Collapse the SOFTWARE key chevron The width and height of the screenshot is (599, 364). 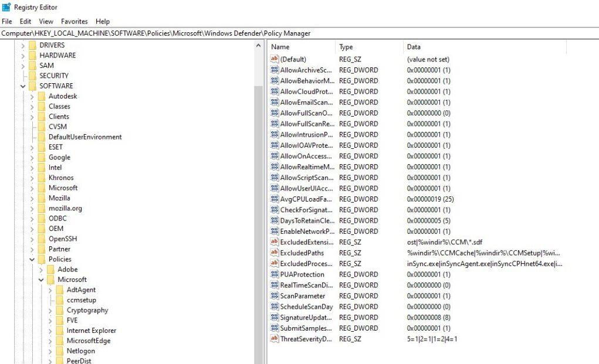pos(22,86)
